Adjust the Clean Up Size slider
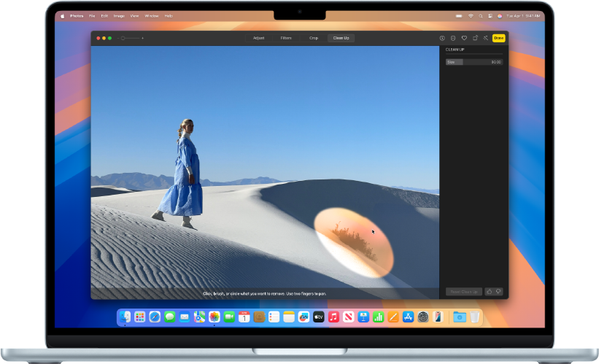Image resolution: width=599 pixels, height=364 pixels. point(474,62)
